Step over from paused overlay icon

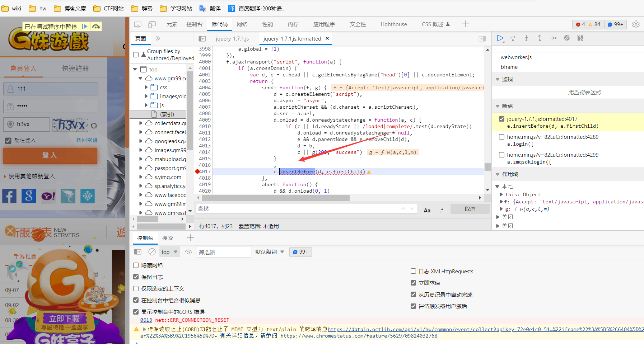coord(96,27)
